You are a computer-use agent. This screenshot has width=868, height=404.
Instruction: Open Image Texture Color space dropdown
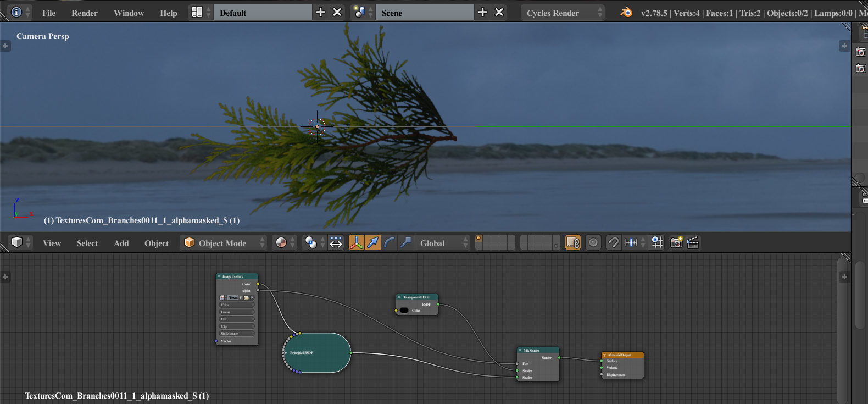(237, 305)
